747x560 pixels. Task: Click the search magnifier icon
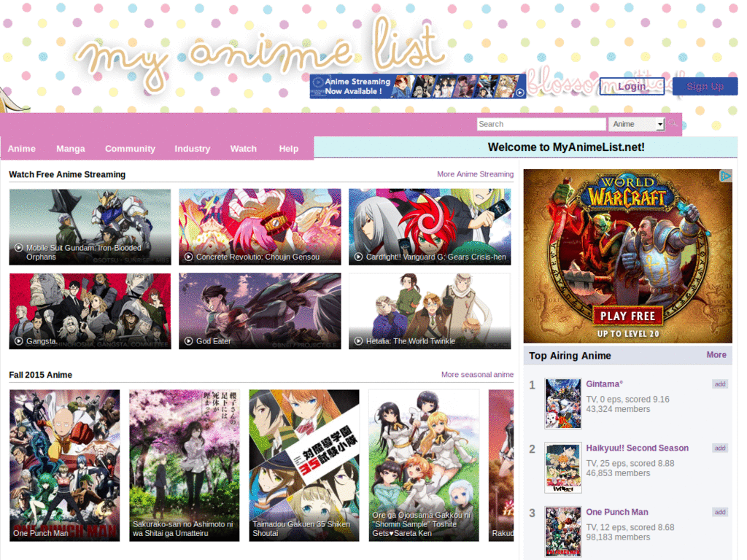tap(672, 124)
